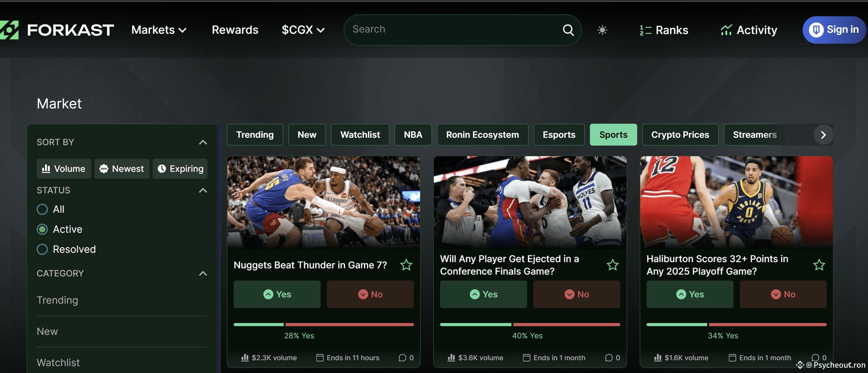Collapse the Sort By section
This screenshot has height=373, width=868.
point(203,142)
